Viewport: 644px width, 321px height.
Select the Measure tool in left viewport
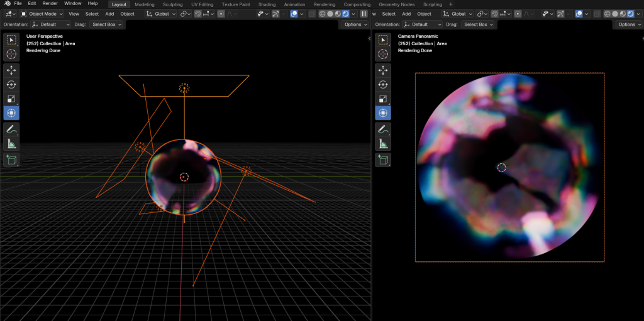pos(12,144)
